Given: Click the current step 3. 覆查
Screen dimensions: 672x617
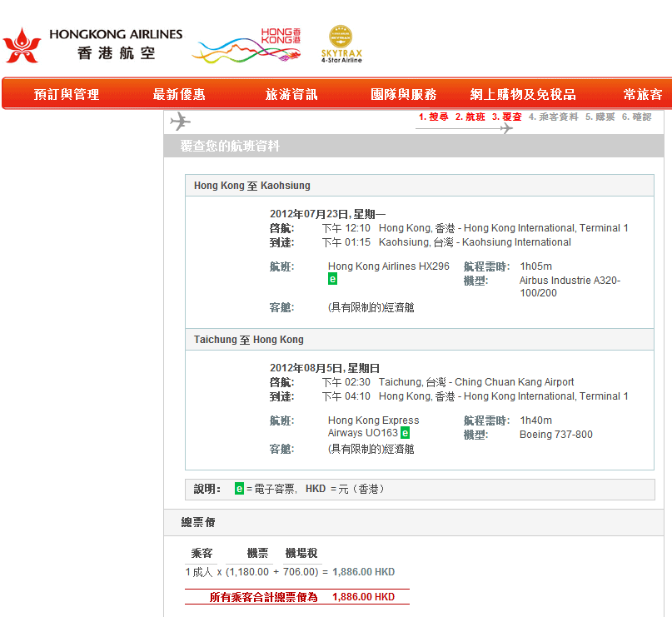Looking at the screenshot, I should click(x=506, y=117).
